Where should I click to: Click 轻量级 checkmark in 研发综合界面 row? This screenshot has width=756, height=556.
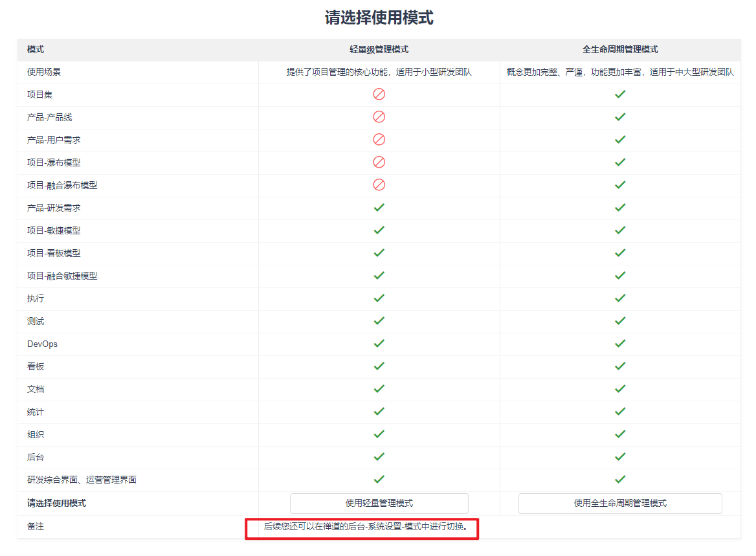tap(379, 480)
